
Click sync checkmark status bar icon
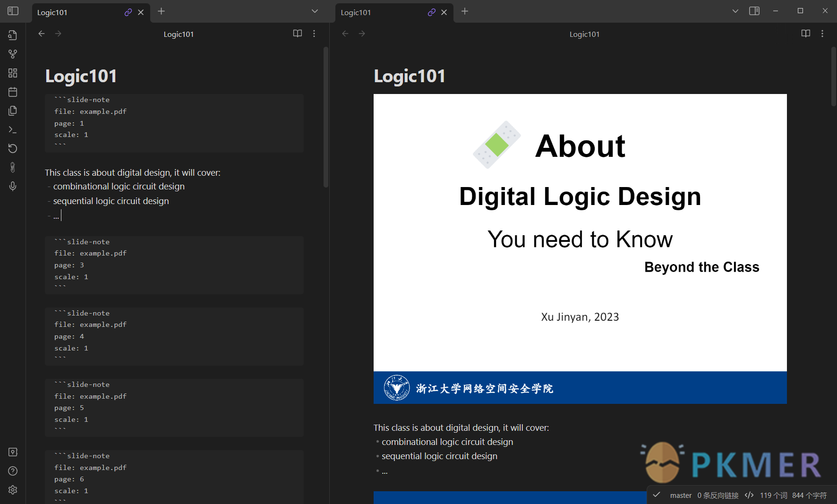pyautogui.click(x=657, y=495)
